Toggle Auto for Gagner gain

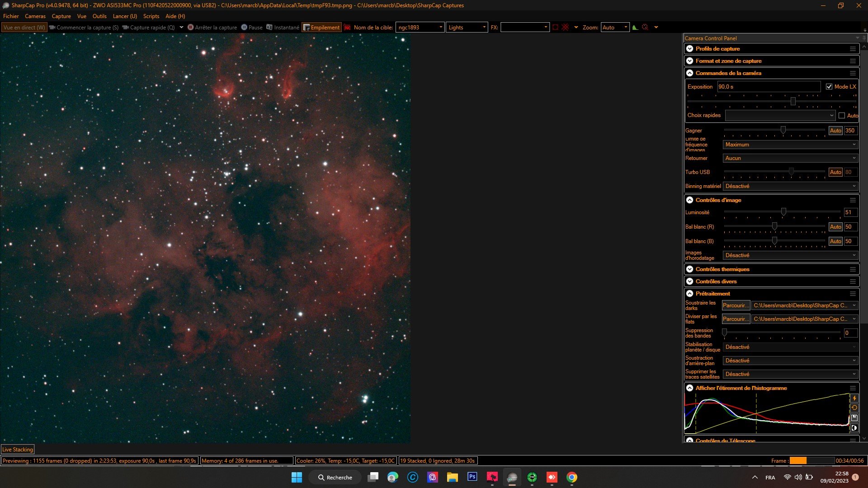tap(835, 131)
